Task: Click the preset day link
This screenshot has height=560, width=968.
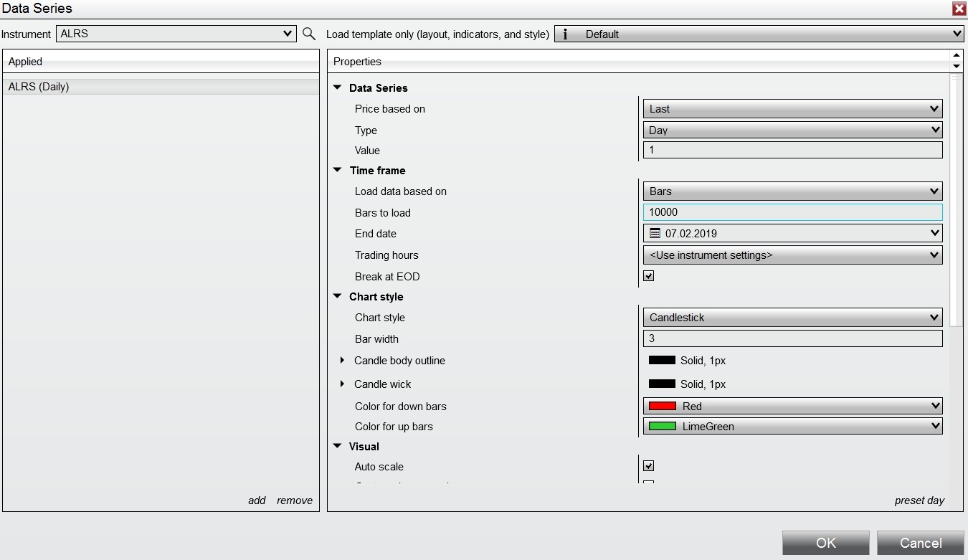Action: tap(919, 500)
